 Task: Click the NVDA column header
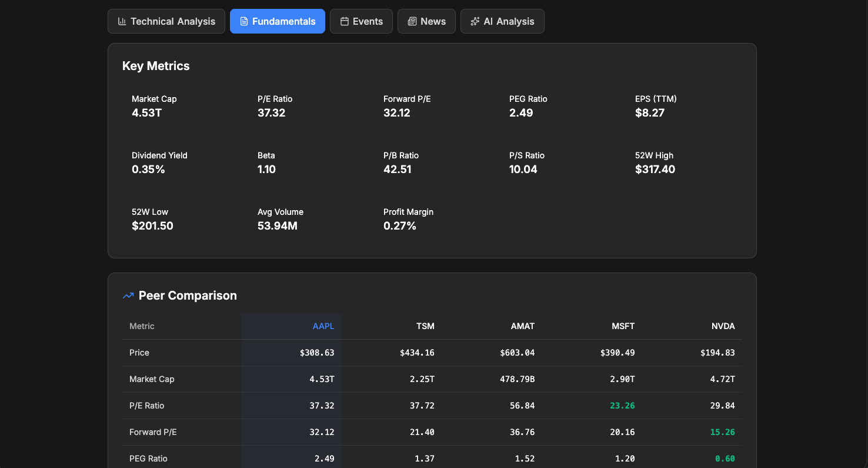click(x=723, y=326)
